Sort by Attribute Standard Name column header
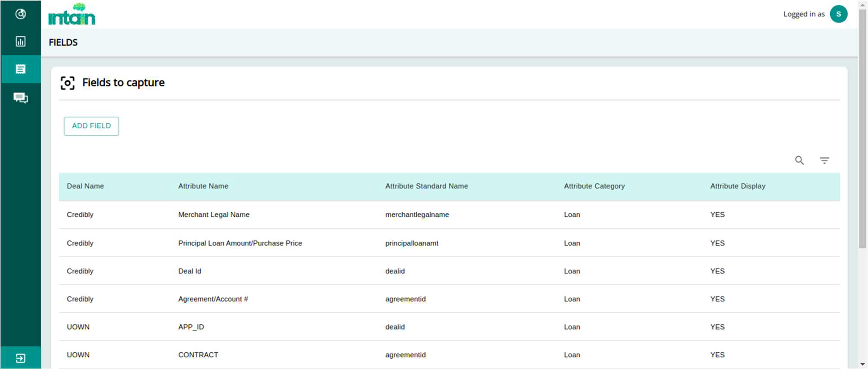868x369 pixels. pyautogui.click(x=426, y=186)
